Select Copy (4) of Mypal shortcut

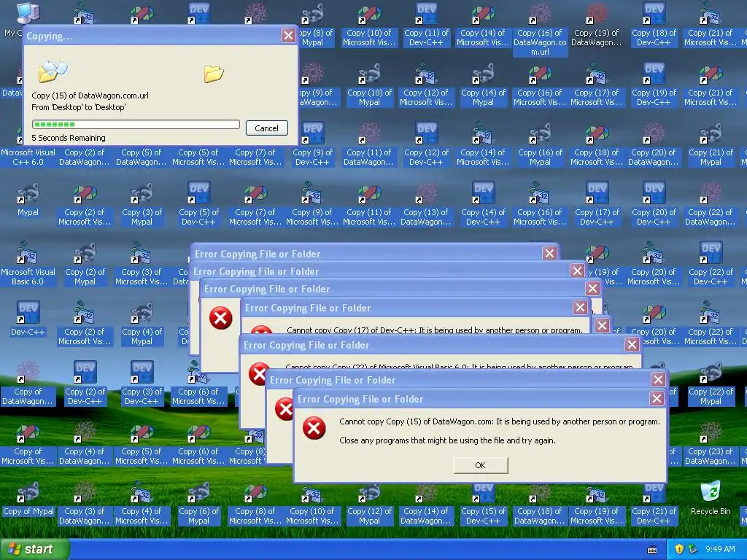(142, 324)
